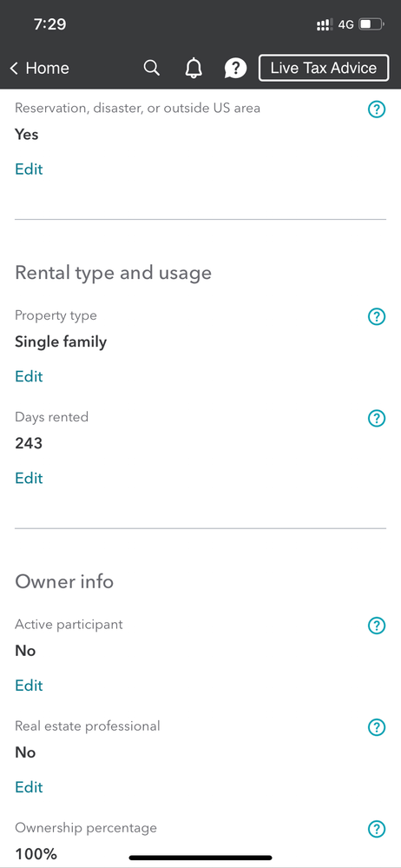This screenshot has width=401, height=868.
Task: Edit the Property type Single family
Action: click(x=29, y=376)
